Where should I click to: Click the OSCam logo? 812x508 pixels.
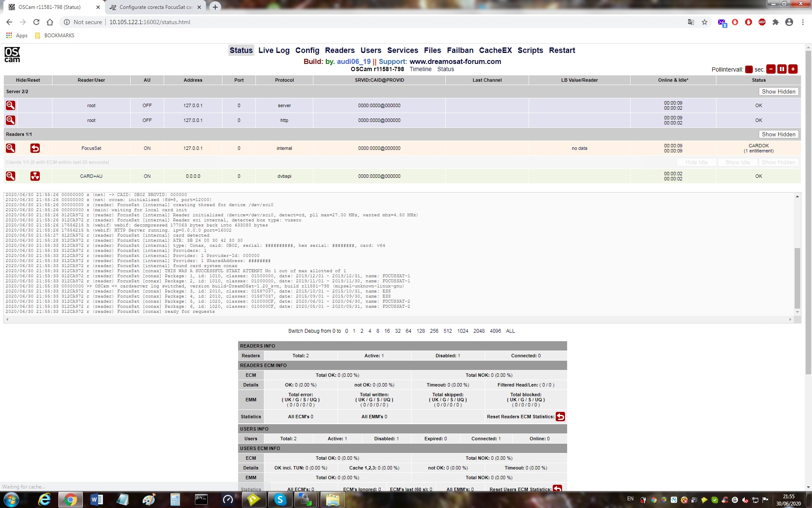click(x=12, y=55)
